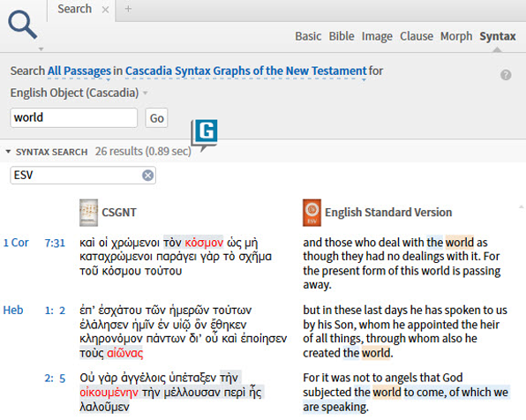Close the Search tab
Viewport: 526px width, 420px height.
(105, 10)
